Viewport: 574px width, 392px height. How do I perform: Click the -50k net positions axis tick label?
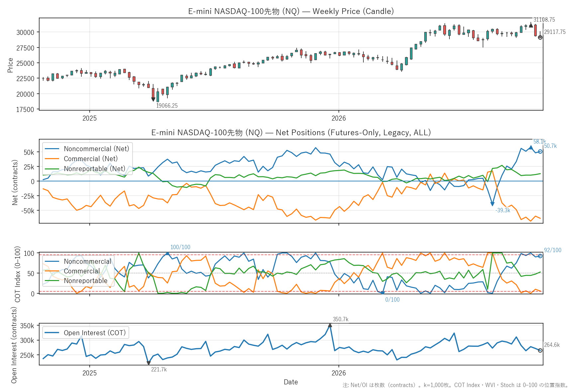click(x=27, y=211)
